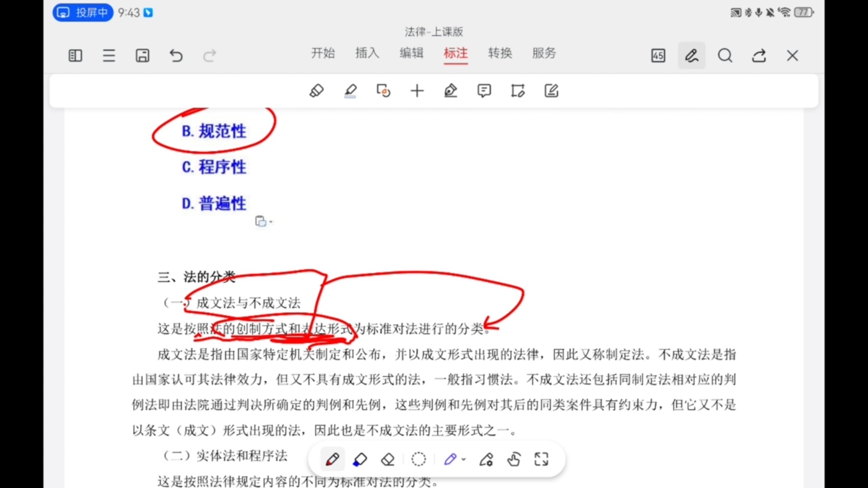Select the eraser tool in the floating toolbar
This screenshot has width=868, height=488.
pyautogui.click(x=388, y=459)
